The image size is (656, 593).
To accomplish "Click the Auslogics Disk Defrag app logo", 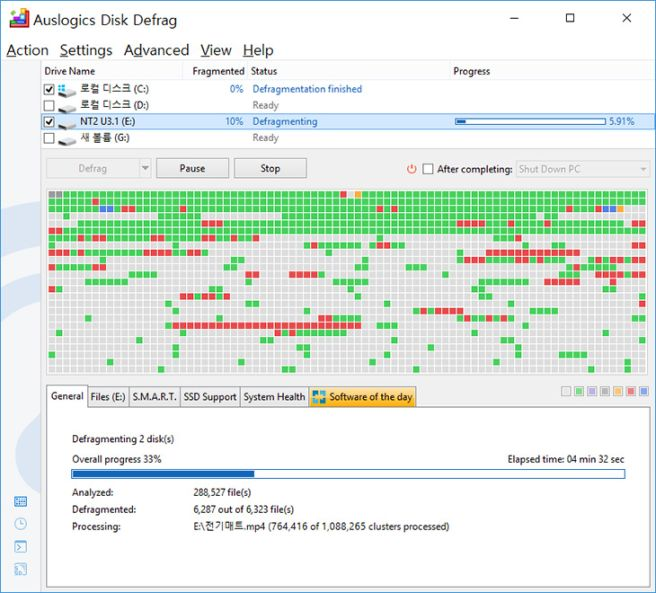I will coord(19,18).
